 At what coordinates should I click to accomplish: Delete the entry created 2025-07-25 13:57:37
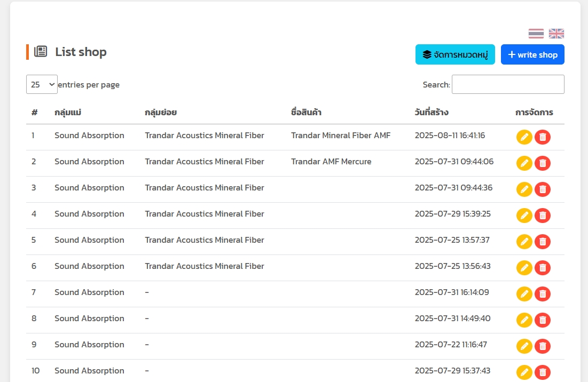(x=542, y=242)
